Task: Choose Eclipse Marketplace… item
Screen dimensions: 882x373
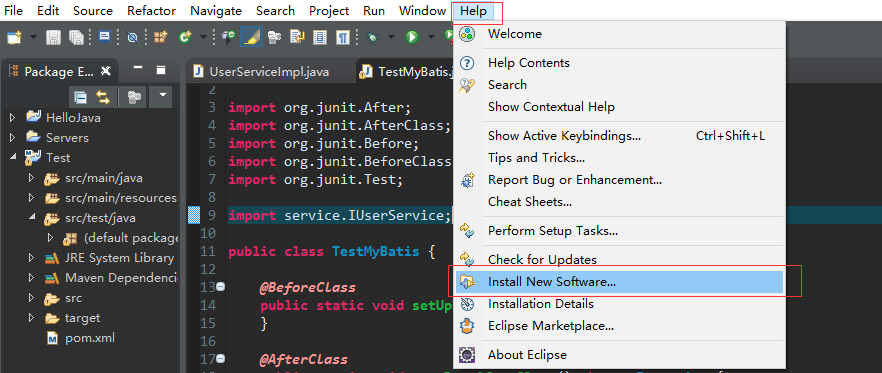Action: coord(619,326)
